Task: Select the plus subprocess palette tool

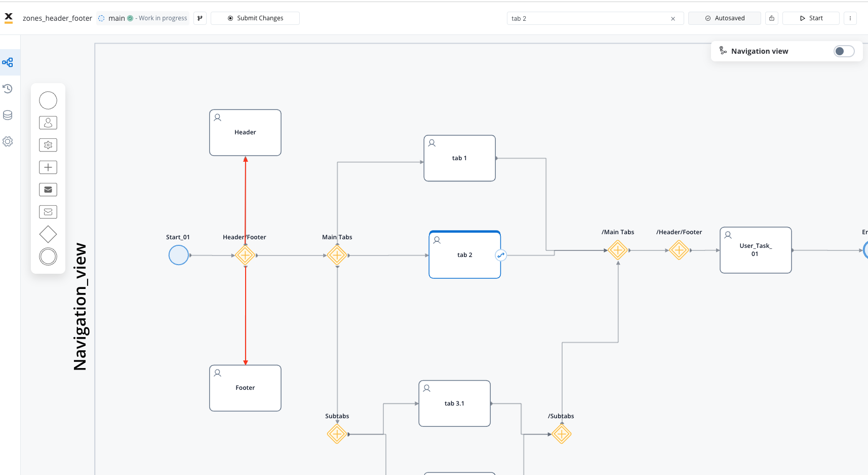Action: coord(48,167)
